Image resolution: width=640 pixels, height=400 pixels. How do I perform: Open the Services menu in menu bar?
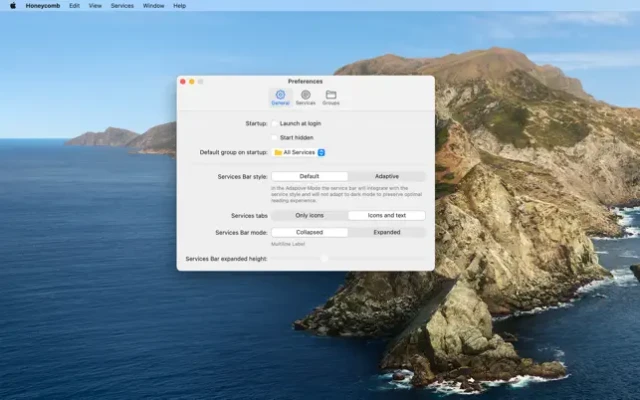pos(122,5)
